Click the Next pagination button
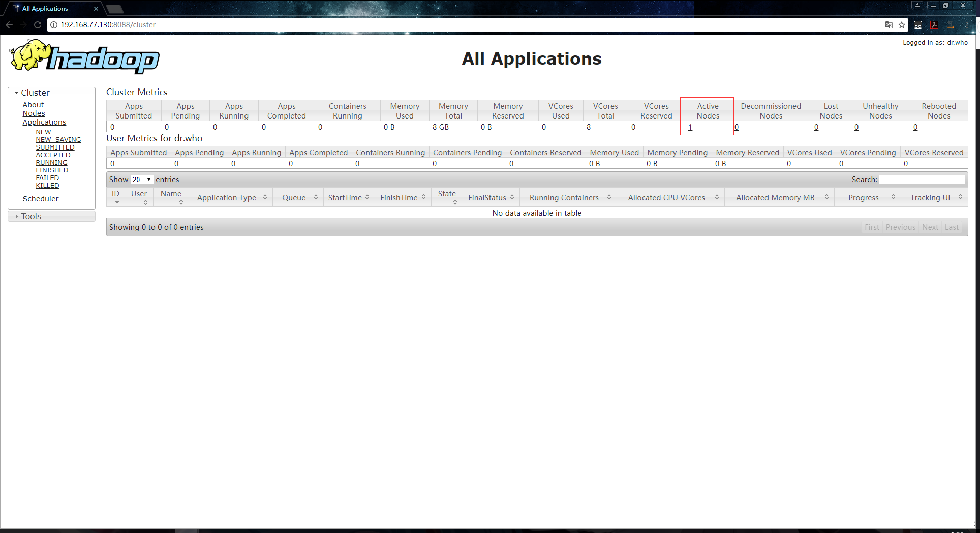The height and width of the screenshot is (533, 980). (930, 227)
